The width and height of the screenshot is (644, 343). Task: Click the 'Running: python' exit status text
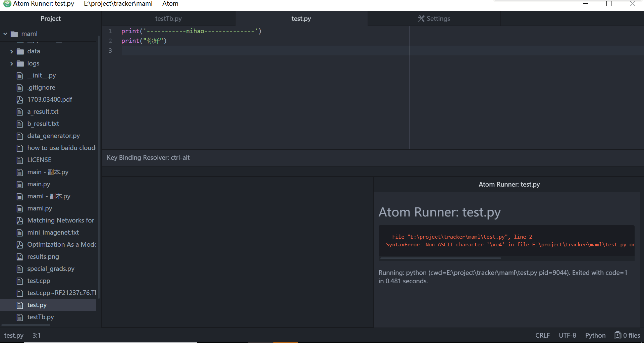(503, 277)
